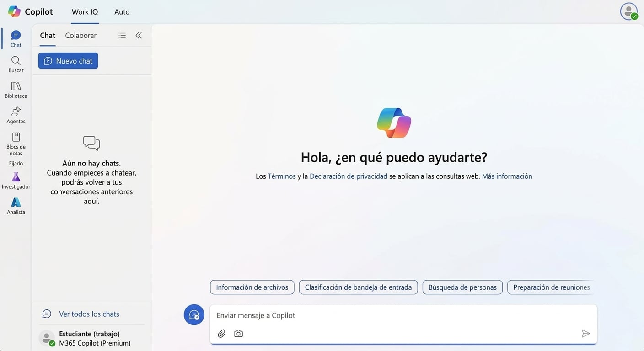Screen dimensions: 644x351
Task: Launch the Investigador agent
Action: (16, 181)
